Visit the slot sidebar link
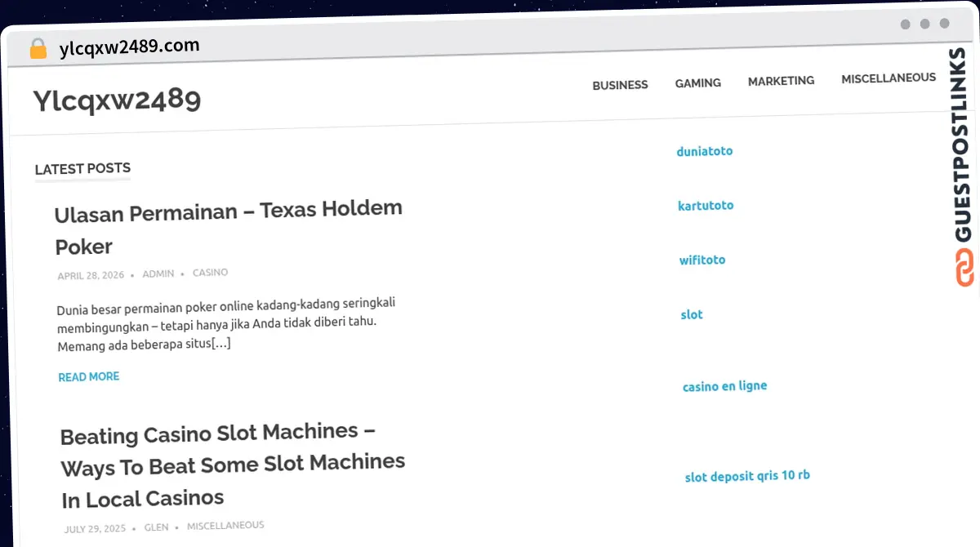Screen dimensions: 980x547 692,315
